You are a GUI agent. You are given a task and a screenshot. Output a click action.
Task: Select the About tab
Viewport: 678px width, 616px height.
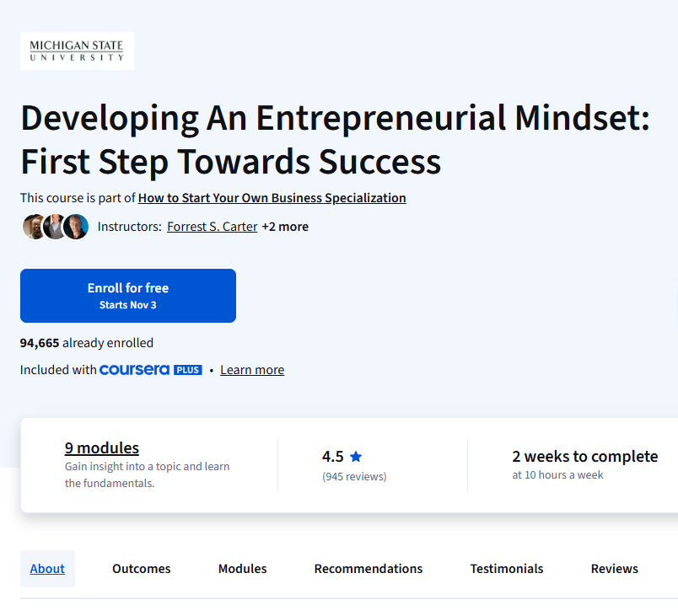point(47,569)
